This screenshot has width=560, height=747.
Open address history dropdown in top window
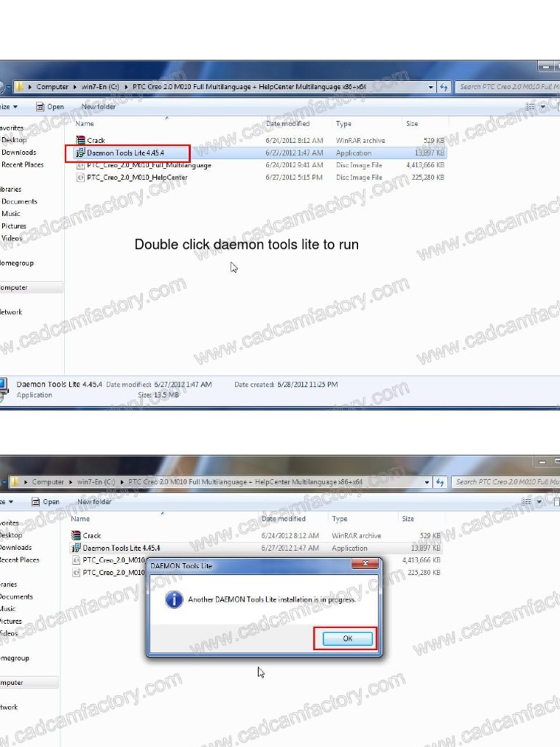(430, 88)
